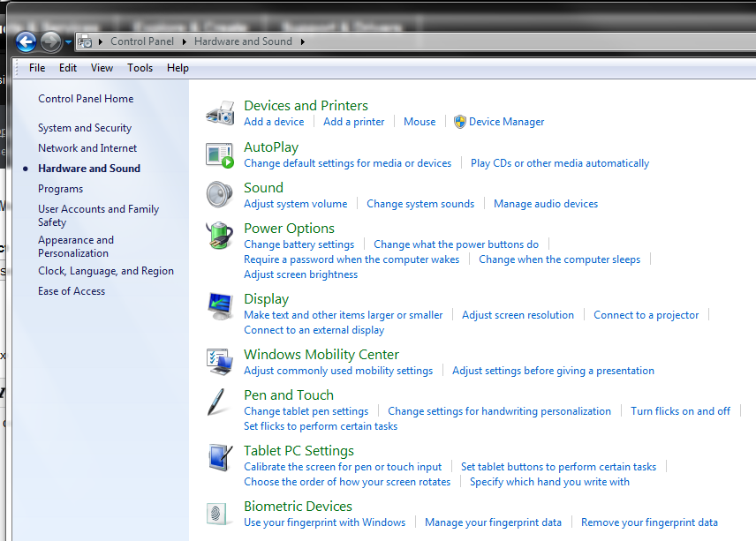The image size is (756, 541).
Task: Click Specify which hand you write with
Action: [549, 482]
